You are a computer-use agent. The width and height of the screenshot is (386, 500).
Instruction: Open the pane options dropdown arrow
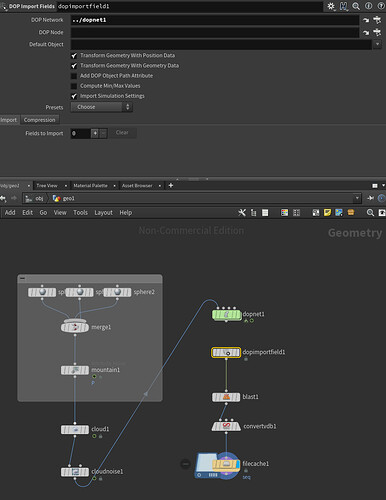click(x=383, y=185)
